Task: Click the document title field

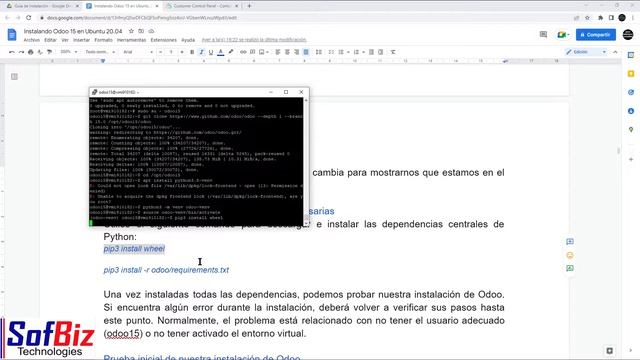Action: click(x=73, y=31)
